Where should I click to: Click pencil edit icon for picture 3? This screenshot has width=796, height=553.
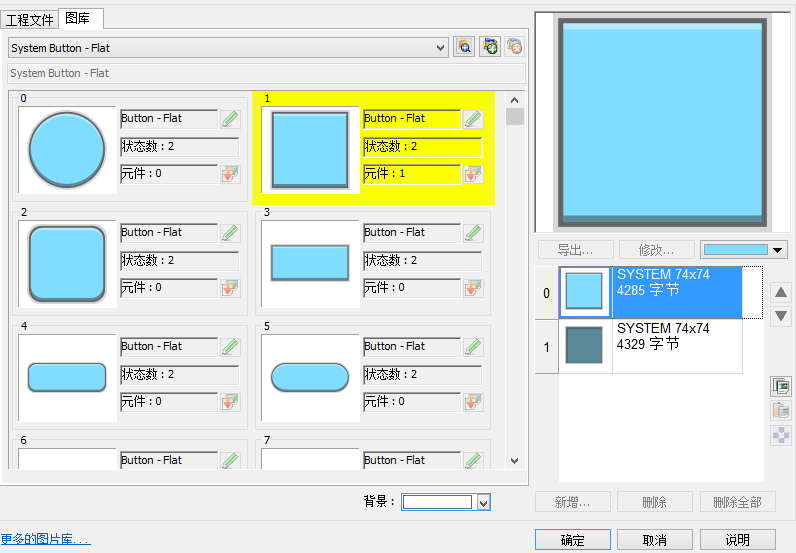(473, 233)
